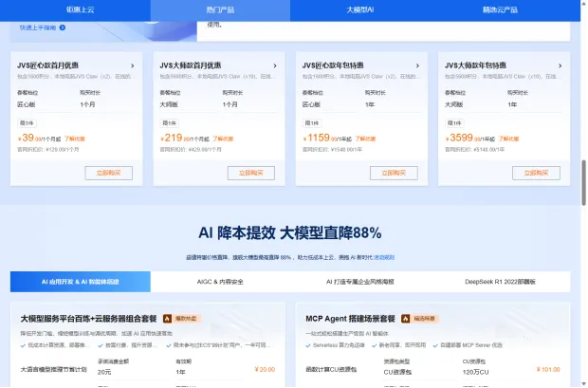Screen dimensions: 588x388
Task: Expand the JVS大师款年包特惠 card chevron
Action: click(560, 65)
